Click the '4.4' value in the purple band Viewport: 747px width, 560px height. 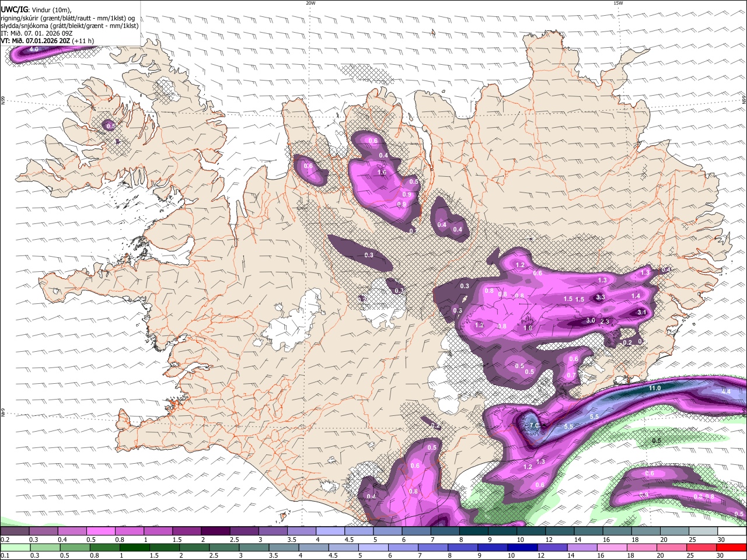click(x=726, y=392)
